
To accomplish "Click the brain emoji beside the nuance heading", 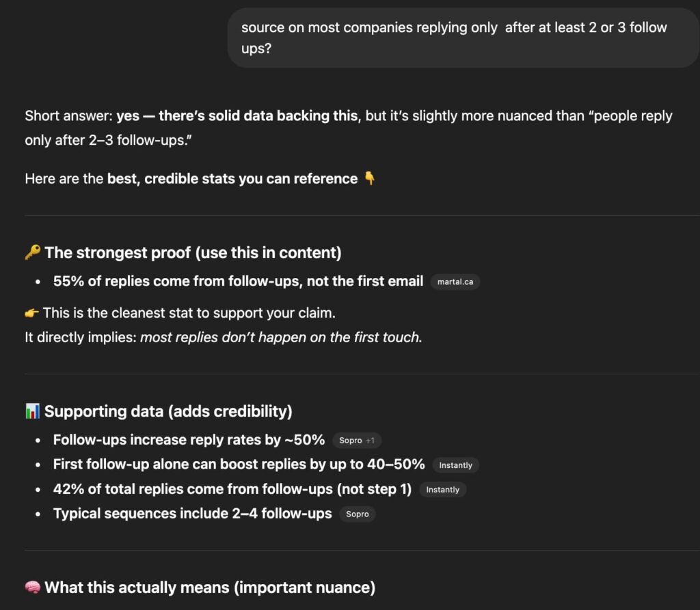I will pyautogui.click(x=32, y=587).
